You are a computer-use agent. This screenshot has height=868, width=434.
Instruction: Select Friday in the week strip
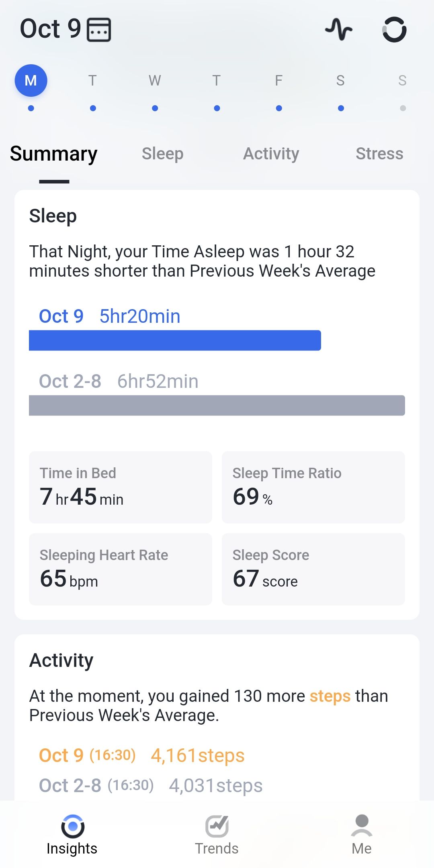[278, 81]
